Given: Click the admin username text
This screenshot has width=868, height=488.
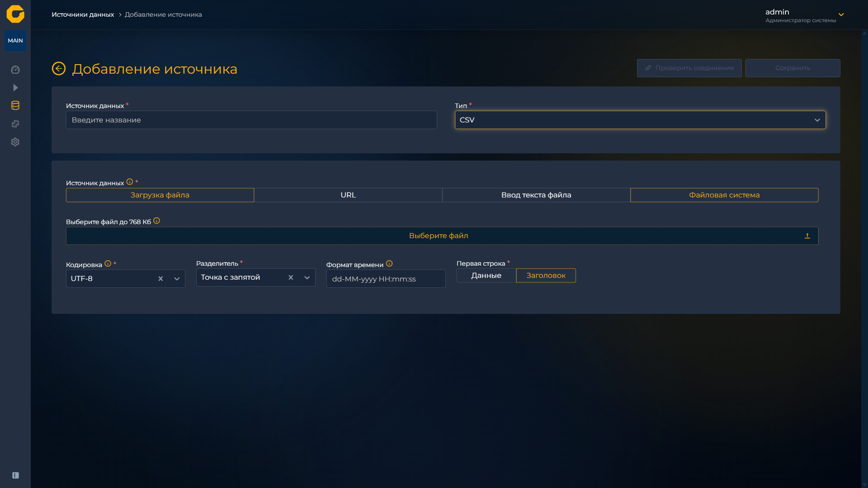Looking at the screenshot, I should pos(777,12).
